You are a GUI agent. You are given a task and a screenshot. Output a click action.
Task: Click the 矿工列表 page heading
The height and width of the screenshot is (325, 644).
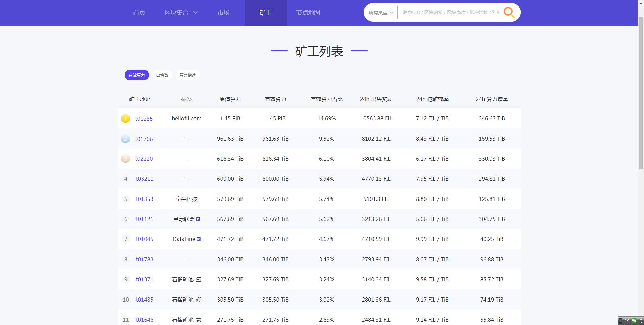[319, 51]
